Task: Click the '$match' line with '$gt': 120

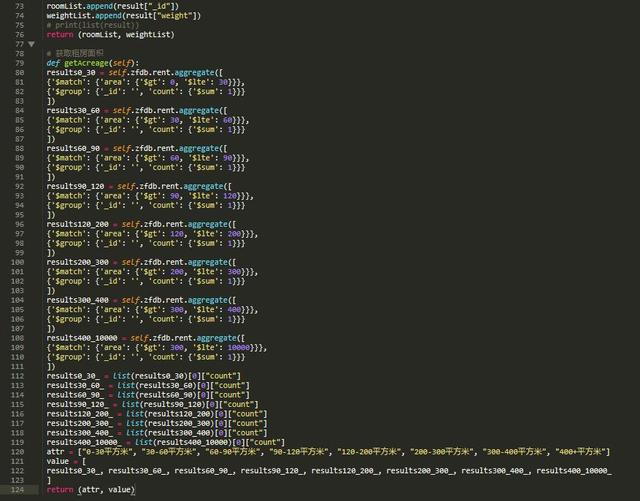Action: coord(152,234)
